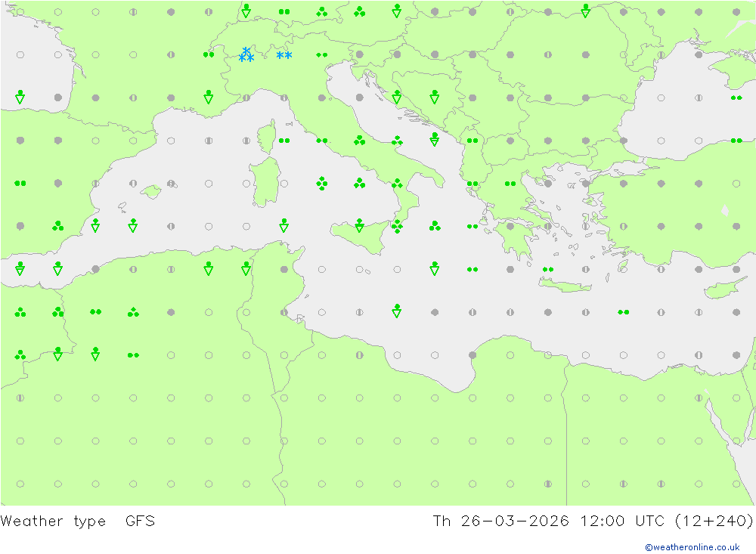Viewport: 756px width, 554px height.
Task: Click the shower symbol between Sardinia and Sicily
Action: 283,225
